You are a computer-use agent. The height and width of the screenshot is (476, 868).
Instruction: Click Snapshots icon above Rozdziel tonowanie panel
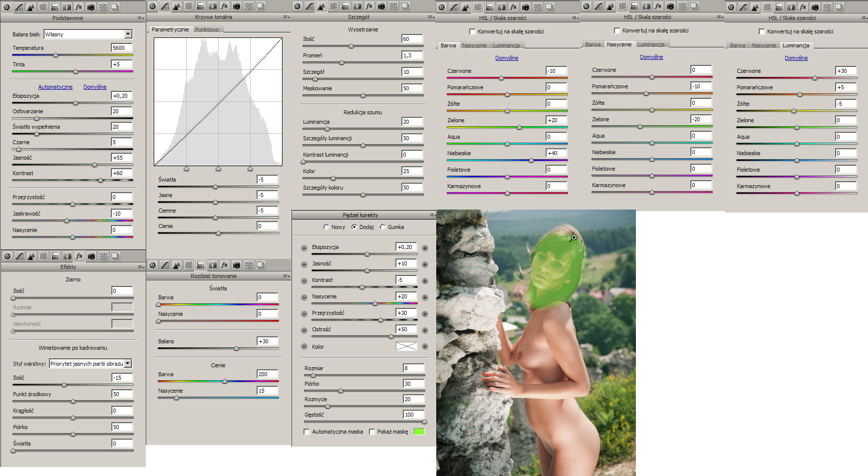261,265
